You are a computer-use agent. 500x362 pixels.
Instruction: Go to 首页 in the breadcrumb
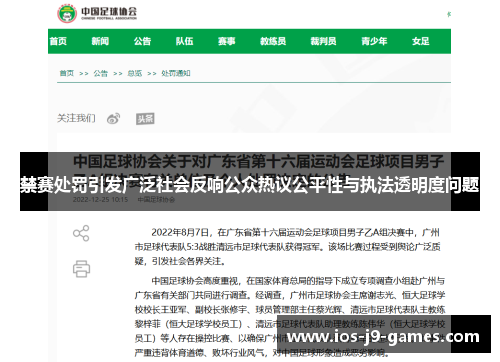(x=67, y=73)
